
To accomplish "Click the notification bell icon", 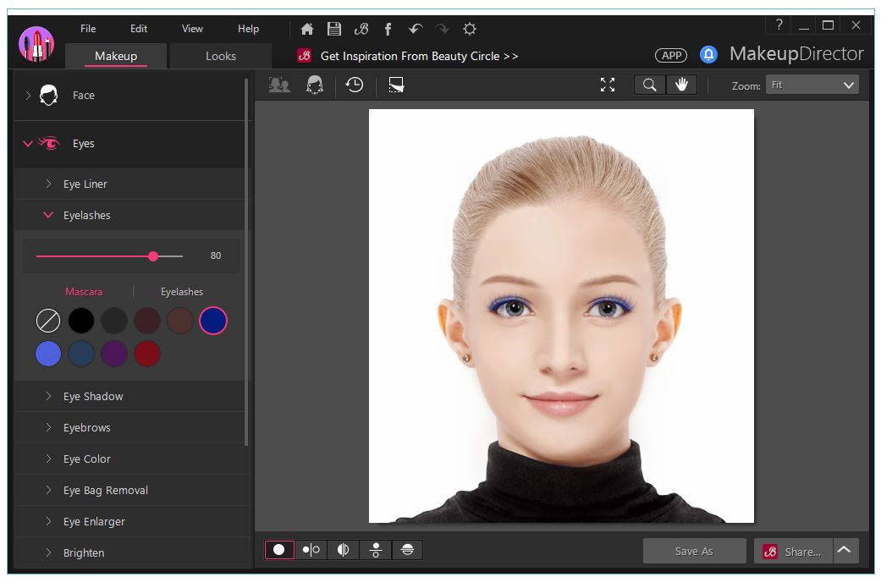I will [708, 55].
